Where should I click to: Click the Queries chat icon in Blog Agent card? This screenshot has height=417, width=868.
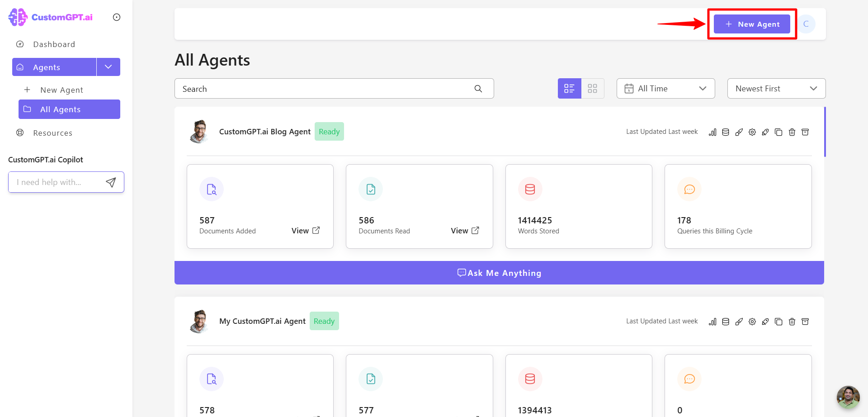coord(689,189)
